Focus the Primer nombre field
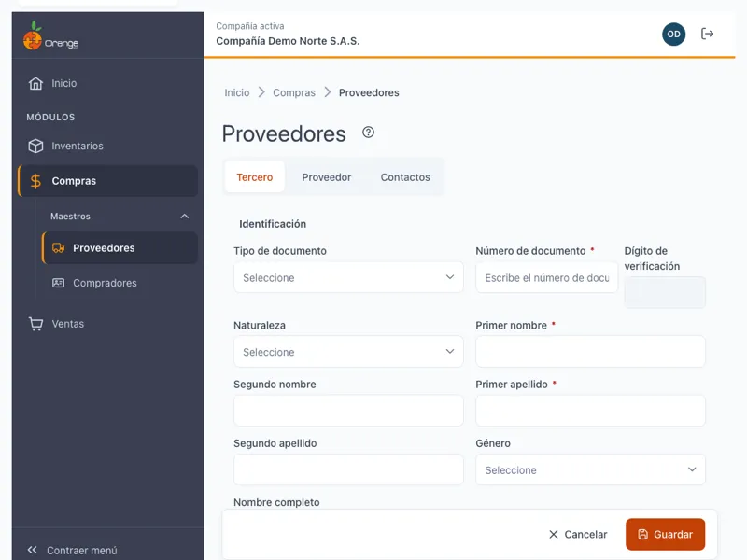The image size is (747, 560). coord(590,352)
